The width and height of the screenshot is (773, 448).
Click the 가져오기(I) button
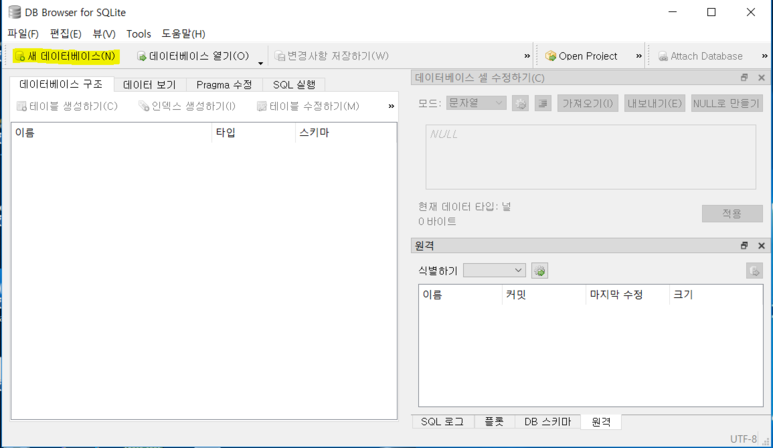point(588,103)
